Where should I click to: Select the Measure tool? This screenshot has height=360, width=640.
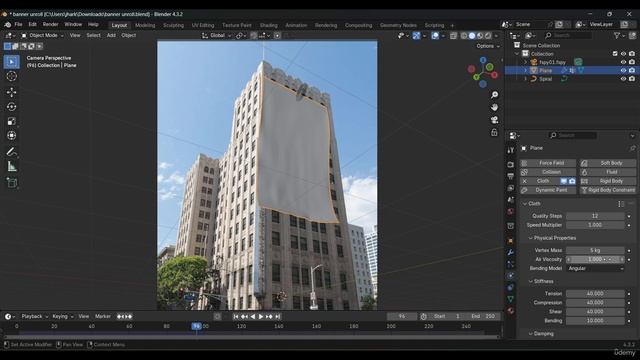[x=11, y=167]
